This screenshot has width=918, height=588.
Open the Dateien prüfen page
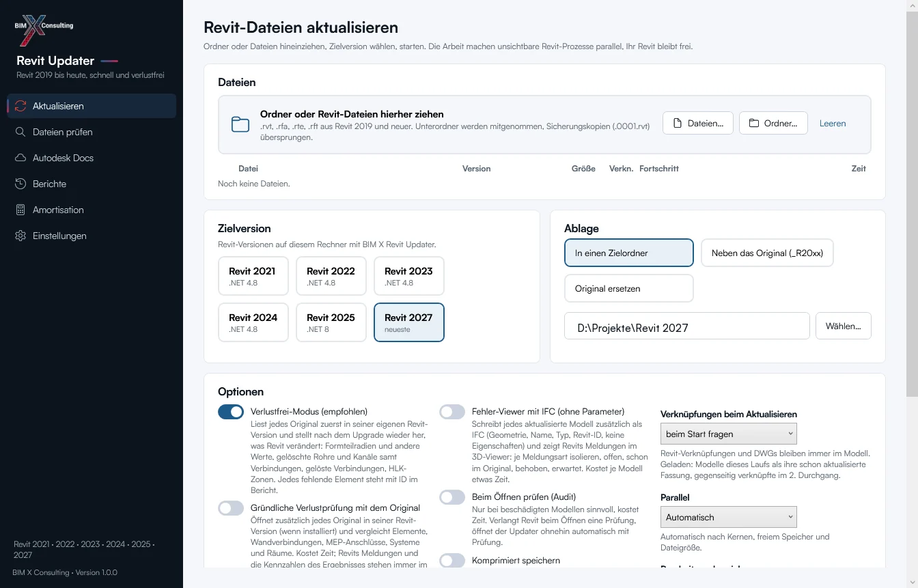92,132
